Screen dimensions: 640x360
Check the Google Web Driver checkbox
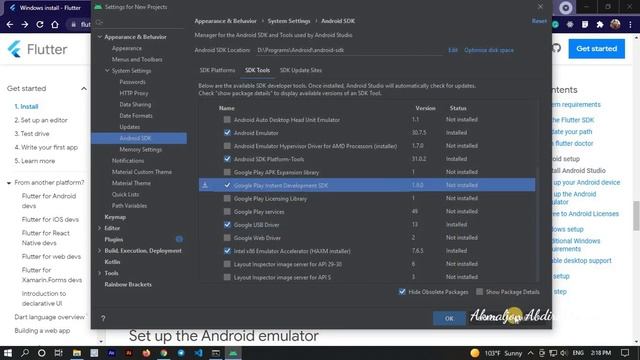click(x=227, y=238)
